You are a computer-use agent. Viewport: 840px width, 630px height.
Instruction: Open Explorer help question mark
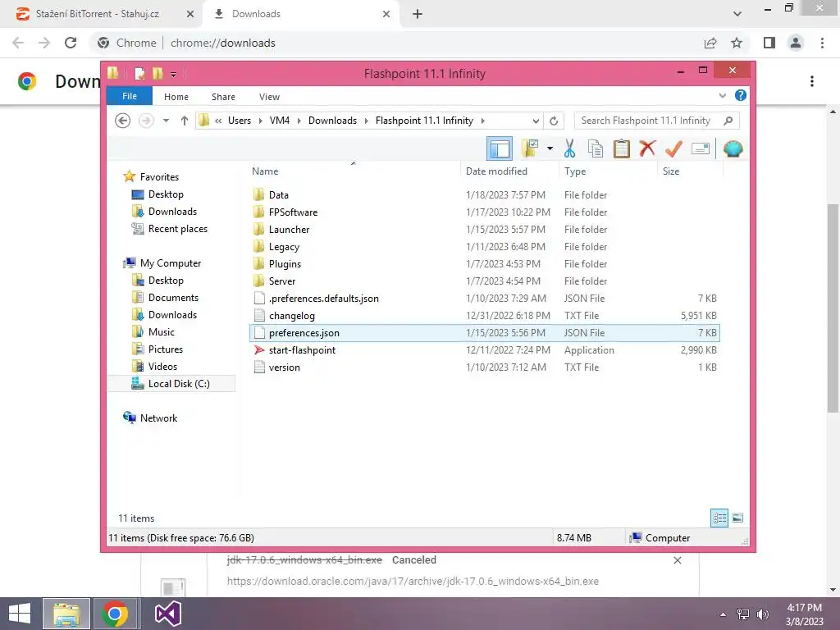741,95
